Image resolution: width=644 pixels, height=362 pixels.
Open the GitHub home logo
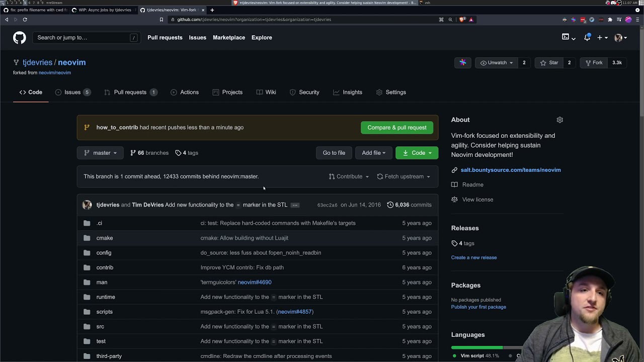click(19, 38)
